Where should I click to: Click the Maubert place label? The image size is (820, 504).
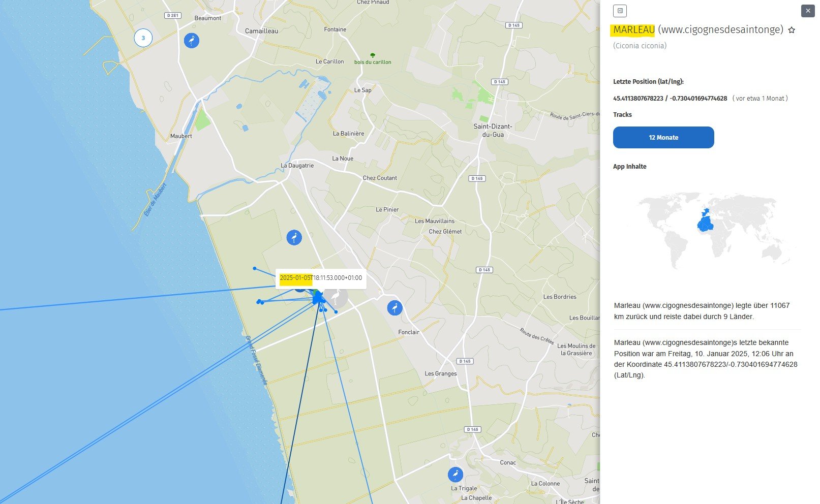[181, 136]
